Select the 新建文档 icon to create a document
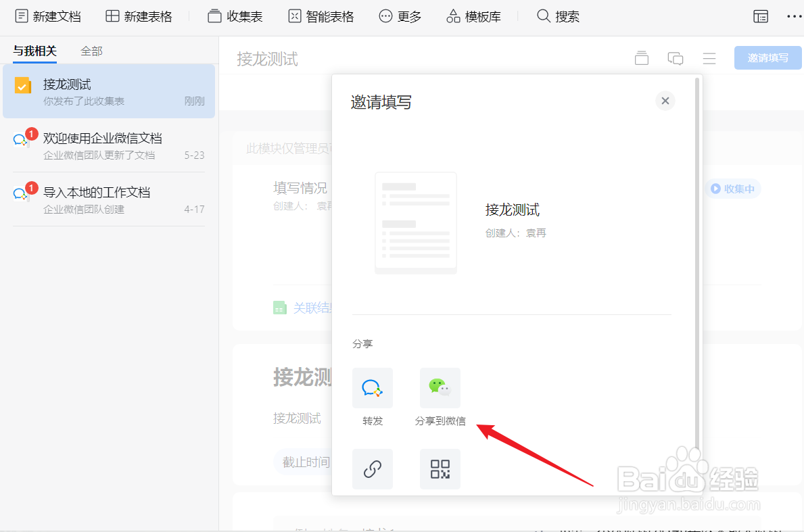This screenshot has height=532, width=804. point(21,16)
